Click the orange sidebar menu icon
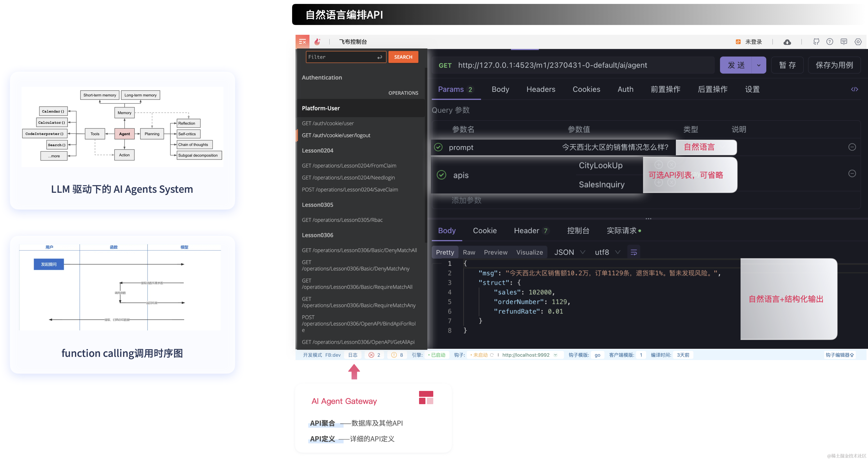Image resolution: width=868 pixels, height=460 pixels. [x=303, y=41]
